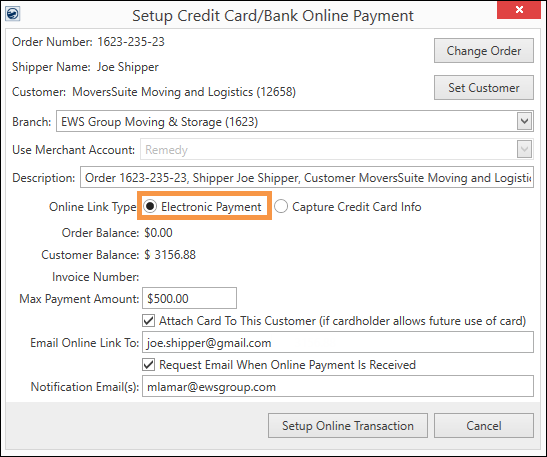This screenshot has height=457, width=547.
Task: Expand the Branch dropdown arrow
Action: 524,121
